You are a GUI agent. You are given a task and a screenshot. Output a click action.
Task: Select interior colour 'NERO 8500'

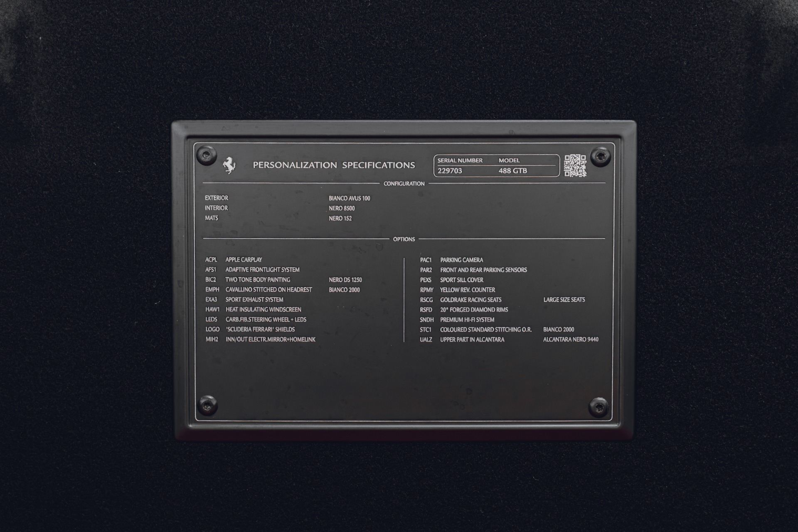pyautogui.click(x=342, y=208)
